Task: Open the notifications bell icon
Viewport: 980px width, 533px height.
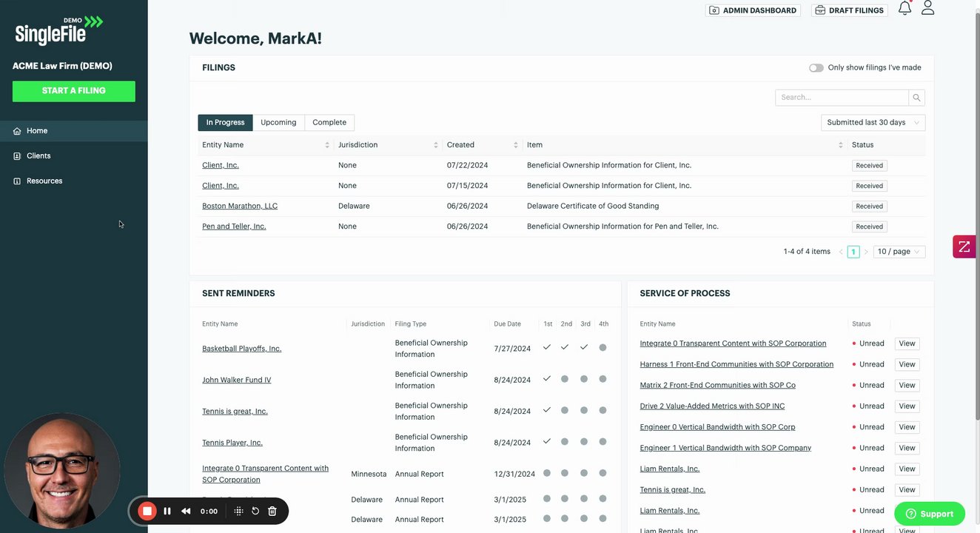Action: [x=905, y=8]
